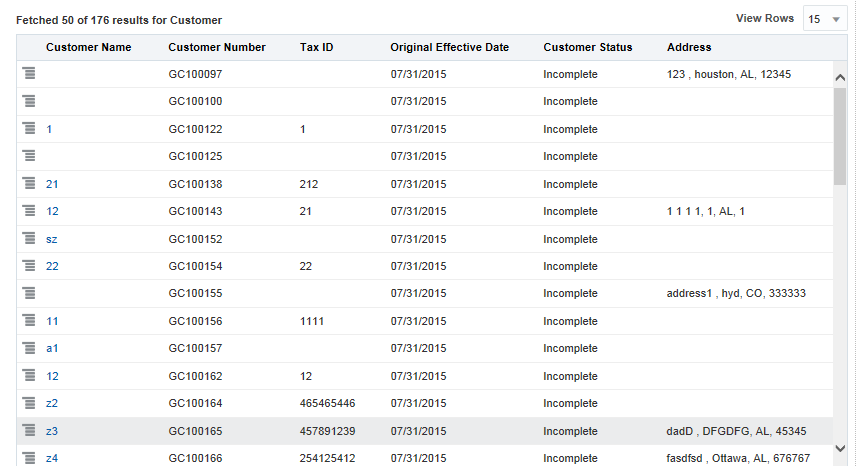Open customer link 11 for GC100156
The image size is (859, 475).
click(52, 321)
